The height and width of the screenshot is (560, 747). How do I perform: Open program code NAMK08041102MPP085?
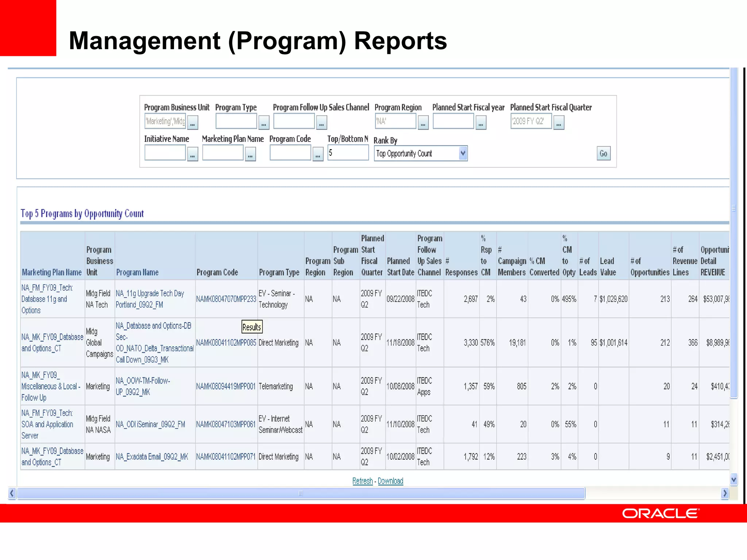tap(226, 343)
